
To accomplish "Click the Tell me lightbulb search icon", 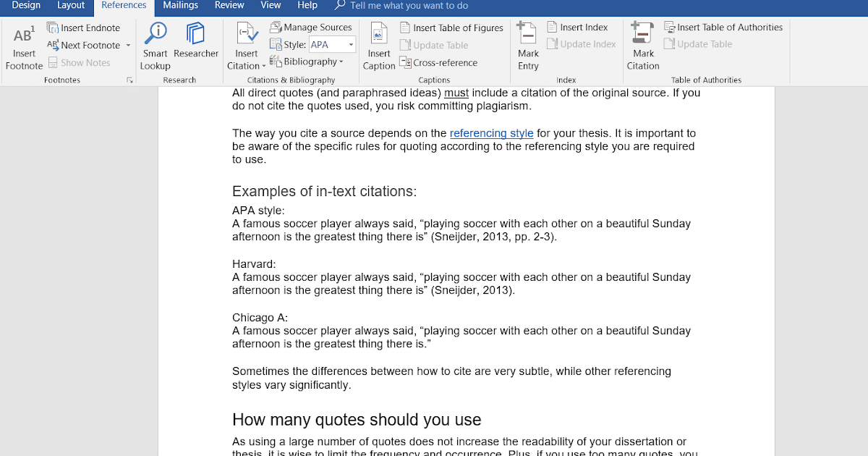I will coord(340,5).
